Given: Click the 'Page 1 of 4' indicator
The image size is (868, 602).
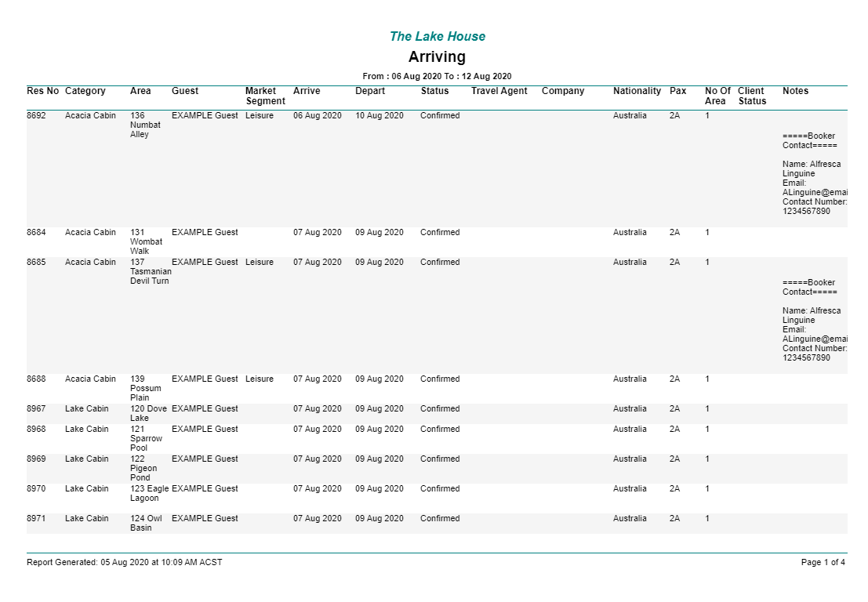Looking at the screenshot, I should [823, 563].
